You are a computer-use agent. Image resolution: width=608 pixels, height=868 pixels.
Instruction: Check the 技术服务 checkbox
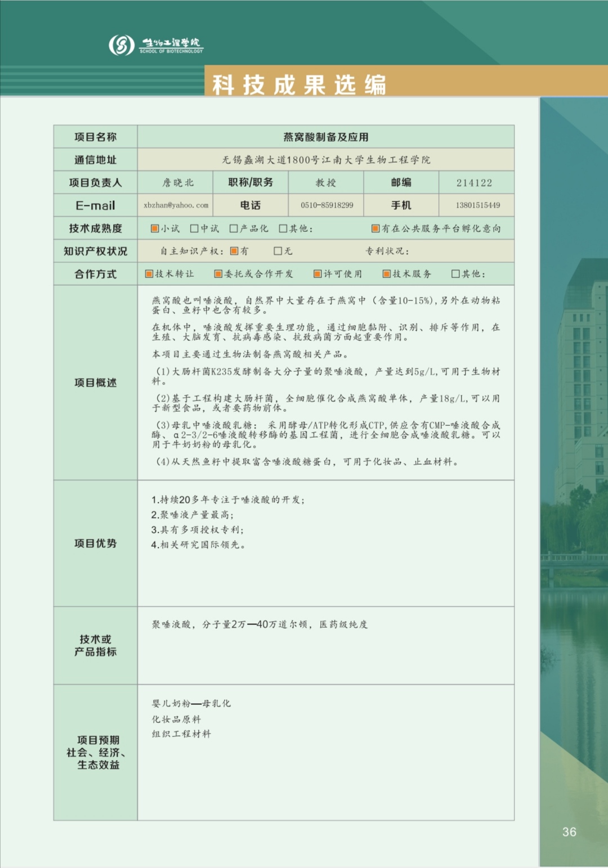[387, 274]
